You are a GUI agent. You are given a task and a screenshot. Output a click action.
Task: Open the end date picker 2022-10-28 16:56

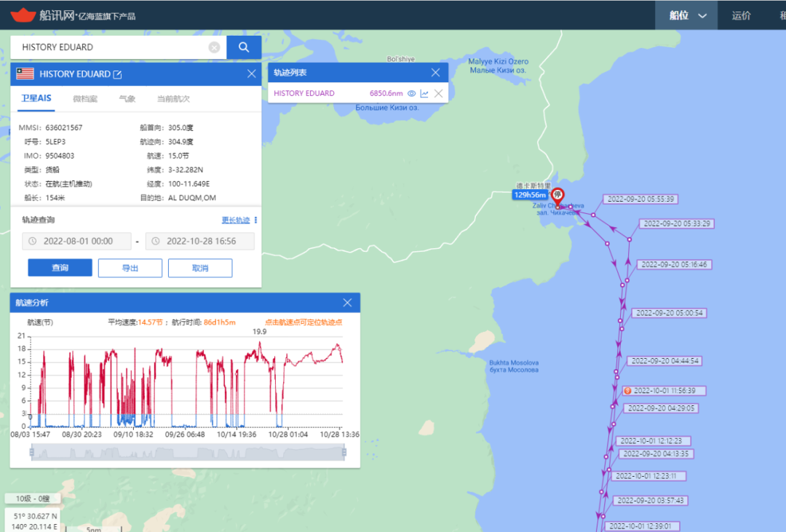pos(200,242)
